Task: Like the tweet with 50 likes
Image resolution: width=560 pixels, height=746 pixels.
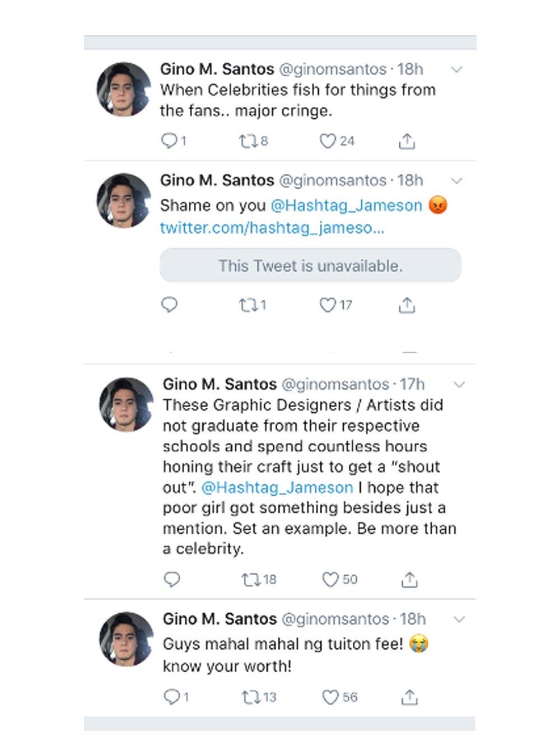Action: pyautogui.click(x=330, y=580)
